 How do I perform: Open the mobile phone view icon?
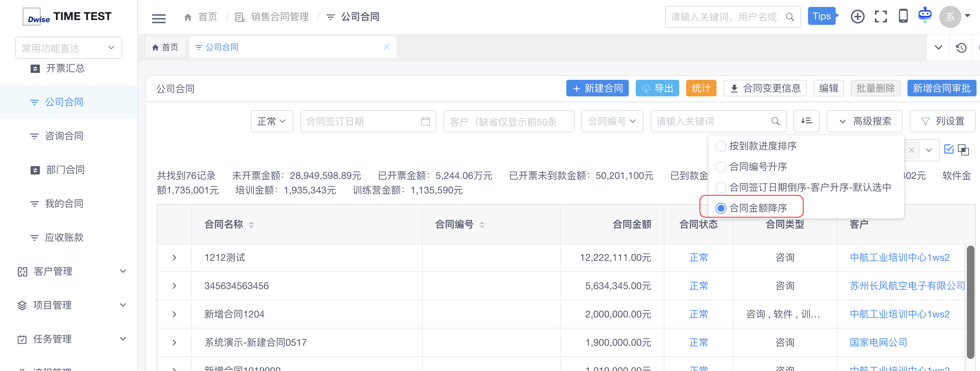pyautogui.click(x=903, y=16)
